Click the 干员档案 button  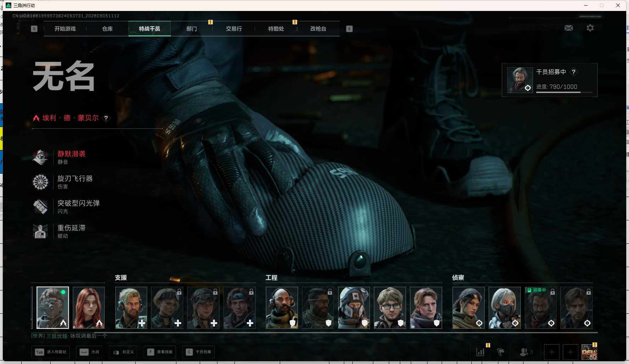click(x=199, y=352)
